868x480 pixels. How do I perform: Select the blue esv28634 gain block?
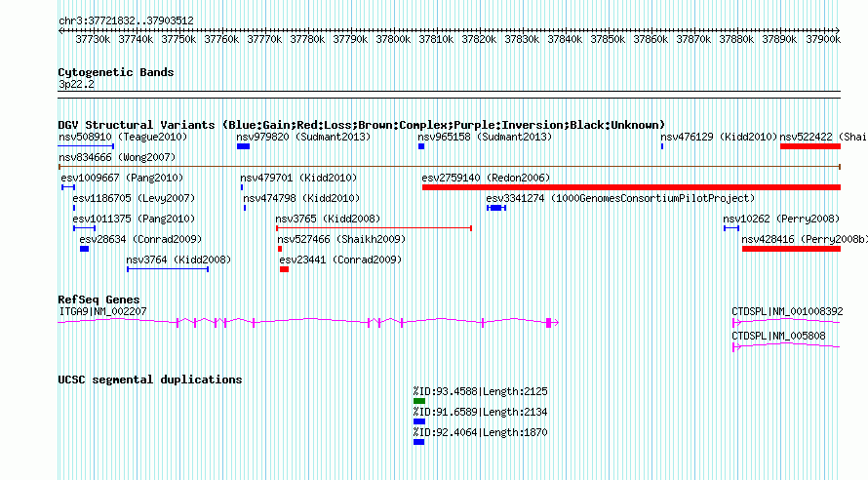tap(84, 249)
